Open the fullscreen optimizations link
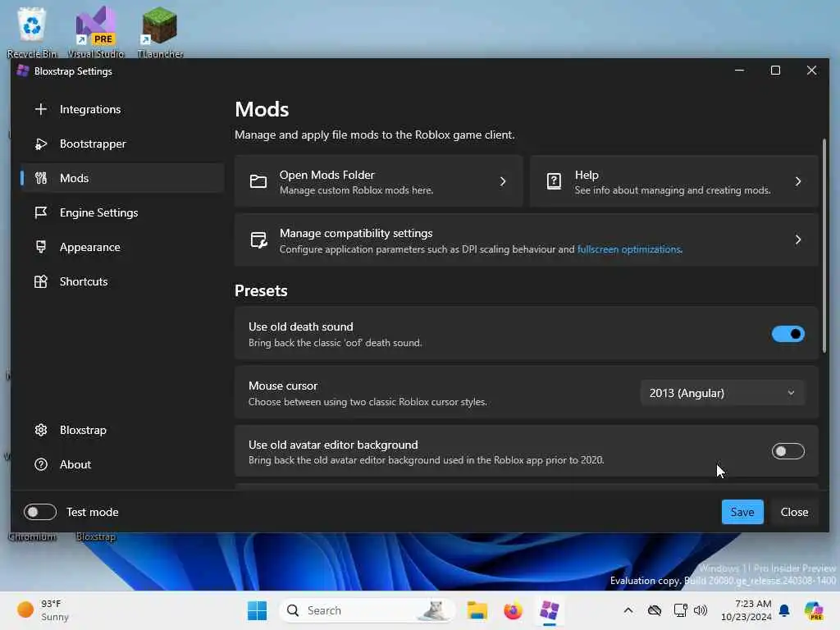 click(629, 249)
